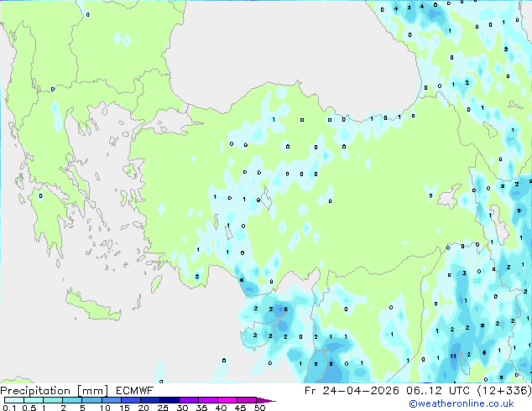Click the 0.5–1 mm legend color swatch

pyautogui.click(x=34, y=400)
